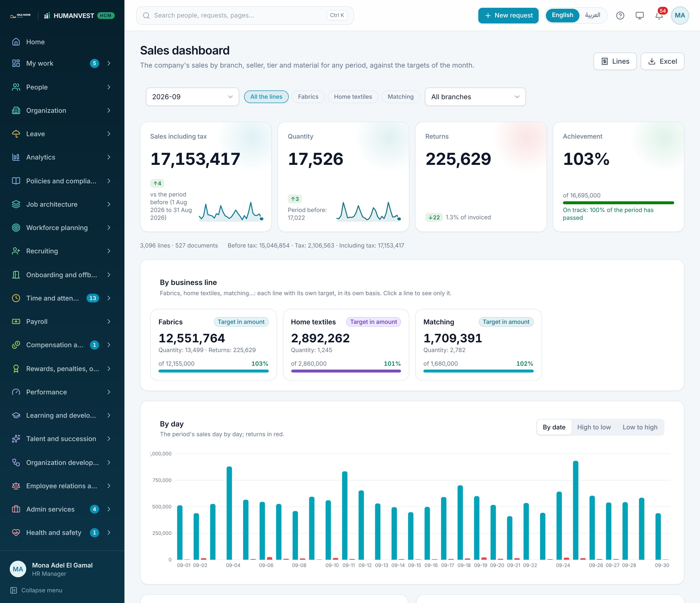Click the purple Home textiles progress bar

tap(346, 371)
